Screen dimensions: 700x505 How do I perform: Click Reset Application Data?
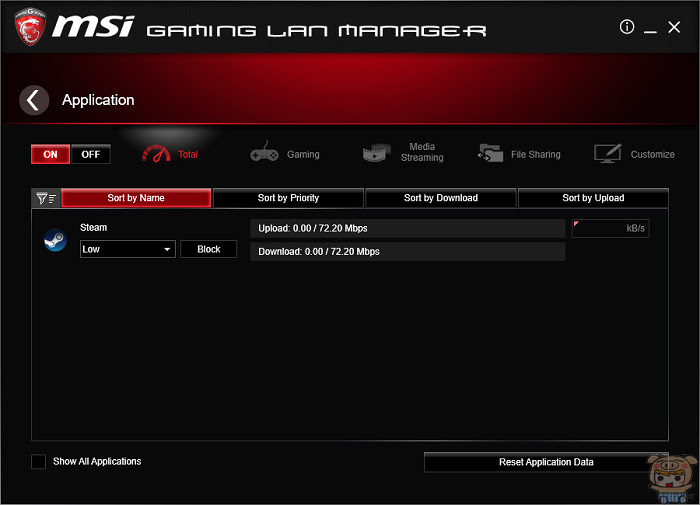546,462
